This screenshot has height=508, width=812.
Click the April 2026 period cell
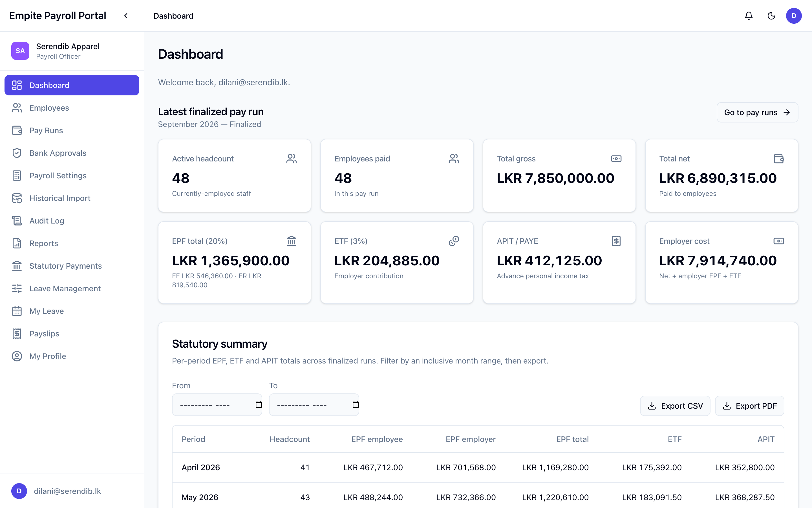point(201,467)
